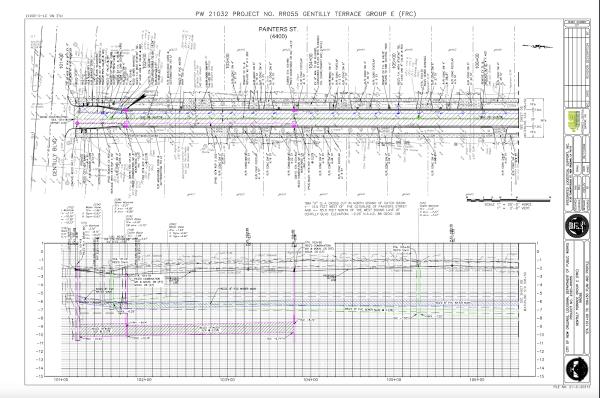This screenshot has width=600, height=398.
Task: Click the '(4400)' block number under Painters St.
Action: point(278,36)
